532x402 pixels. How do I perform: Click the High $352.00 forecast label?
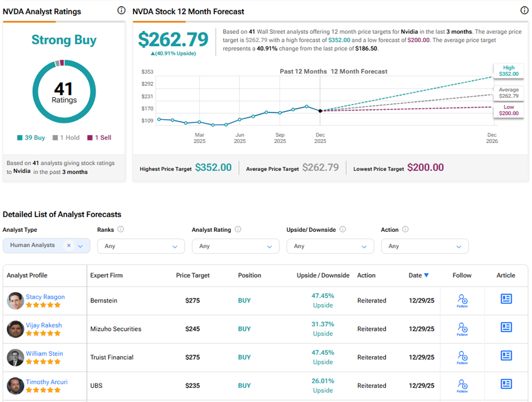point(508,71)
